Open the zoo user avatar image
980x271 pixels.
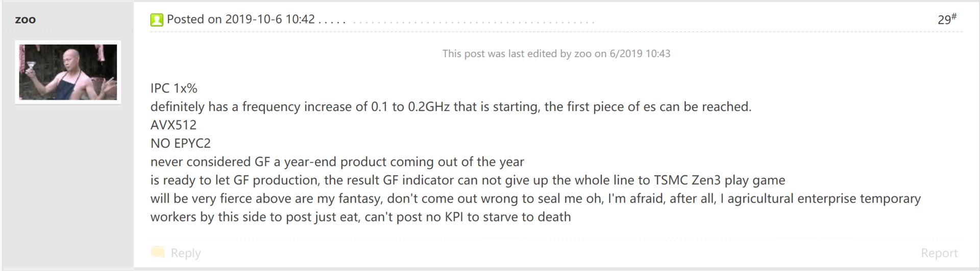68,72
